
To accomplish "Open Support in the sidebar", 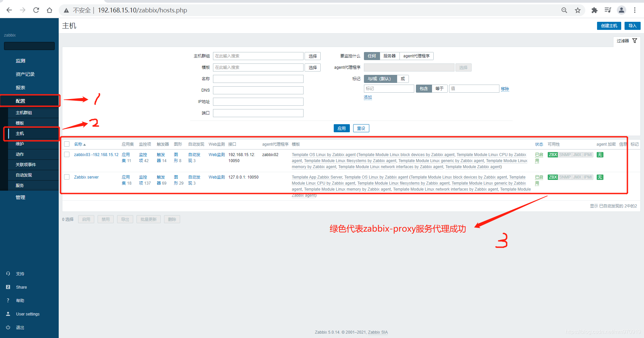I will tap(20, 274).
